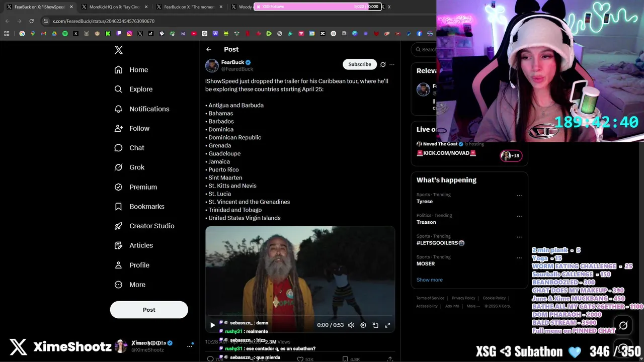Open XimeShootz account switcher menu
The height and width of the screenshot is (362, 644).
point(190,345)
